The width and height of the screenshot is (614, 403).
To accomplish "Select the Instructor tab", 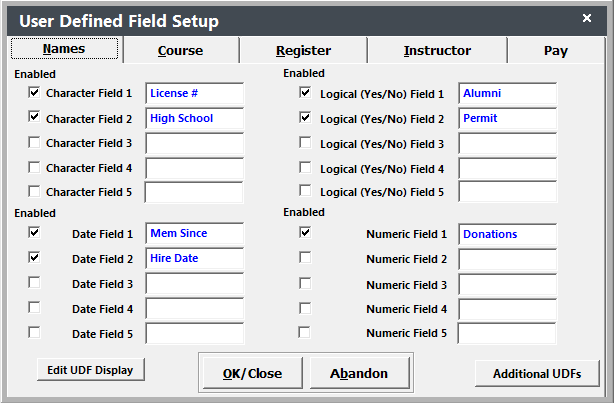I will click(437, 50).
